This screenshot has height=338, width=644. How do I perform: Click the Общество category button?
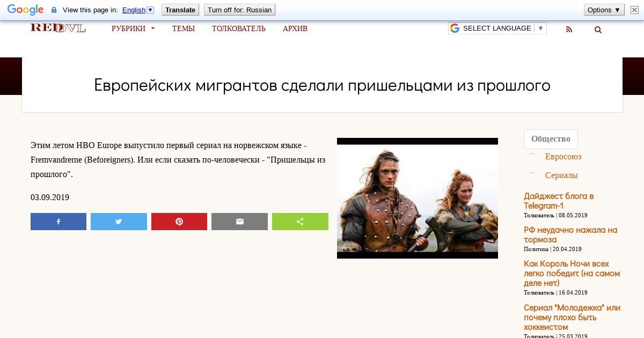click(x=551, y=139)
